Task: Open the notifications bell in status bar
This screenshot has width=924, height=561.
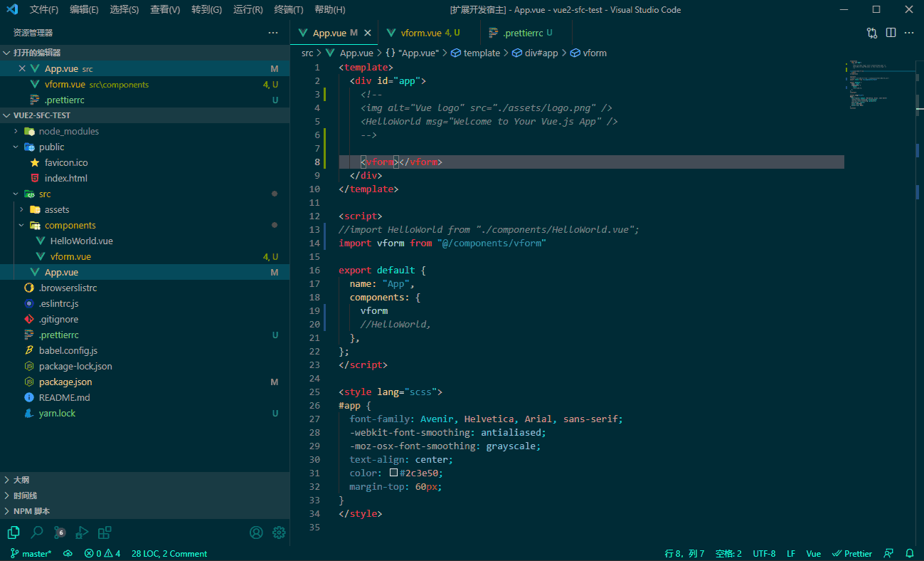Action: 910,554
